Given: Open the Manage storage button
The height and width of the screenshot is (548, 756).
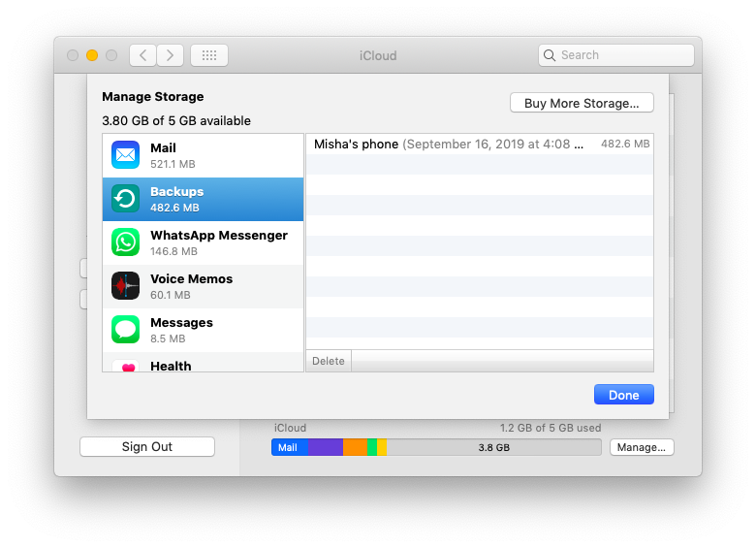Looking at the screenshot, I should (x=641, y=447).
